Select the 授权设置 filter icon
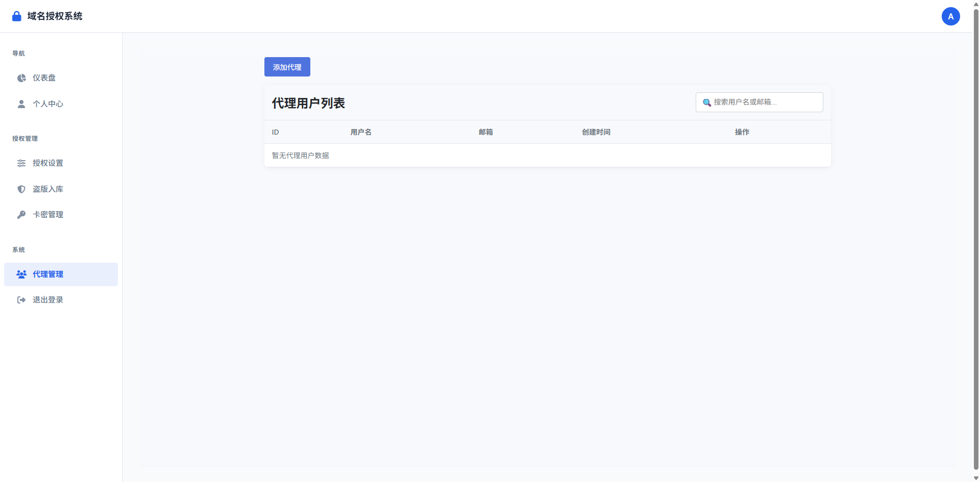The height and width of the screenshot is (482, 980). (21, 163)
